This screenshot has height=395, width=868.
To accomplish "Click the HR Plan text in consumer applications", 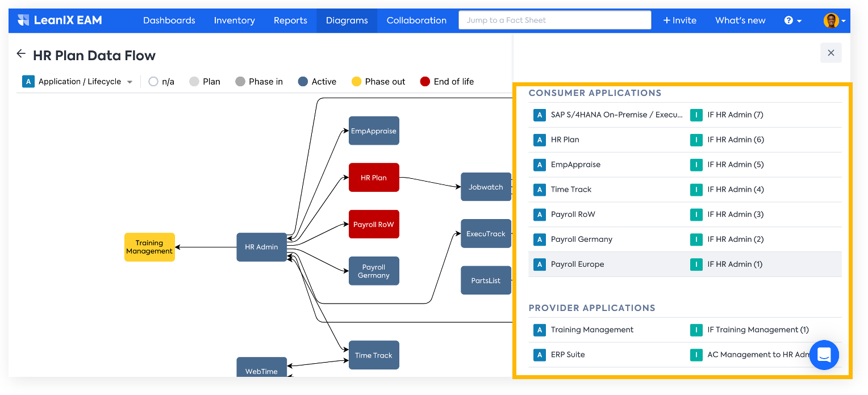I will tap(565, 140).
